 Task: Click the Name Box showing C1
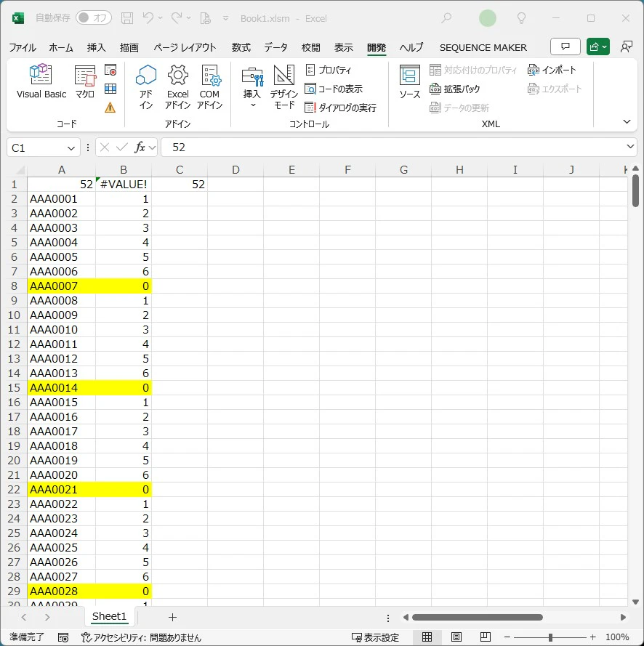click(x=37, y=148)
